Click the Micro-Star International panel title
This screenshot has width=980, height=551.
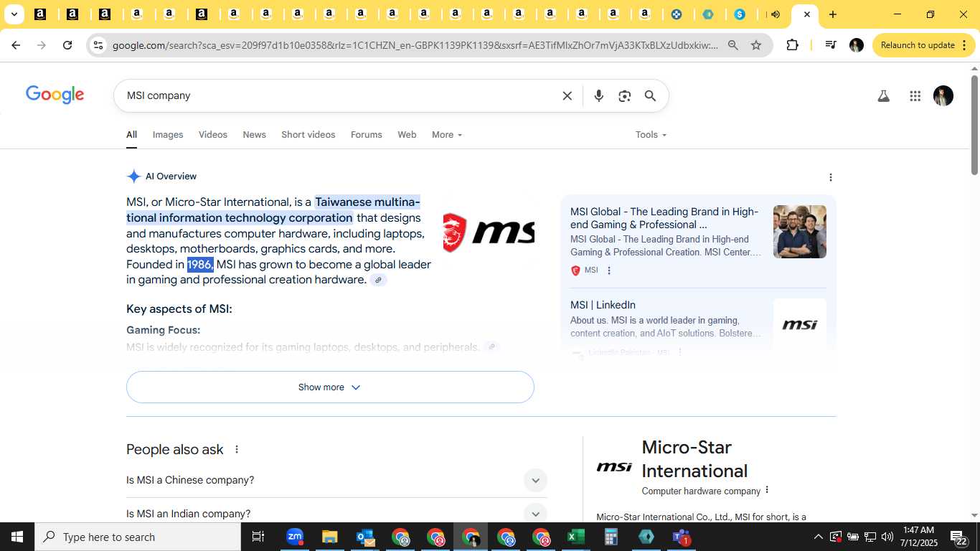(x=695, y=459)
